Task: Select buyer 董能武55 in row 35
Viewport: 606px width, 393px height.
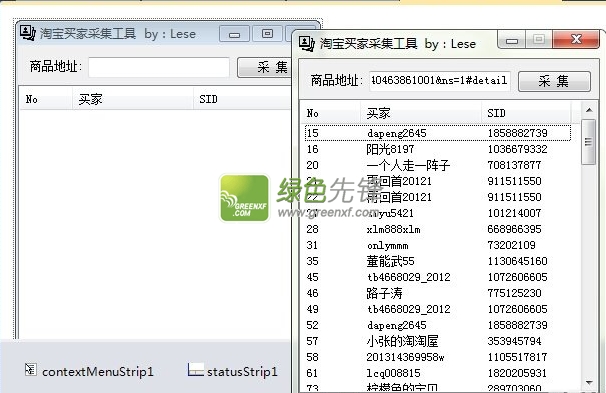Action: [390, 261]
